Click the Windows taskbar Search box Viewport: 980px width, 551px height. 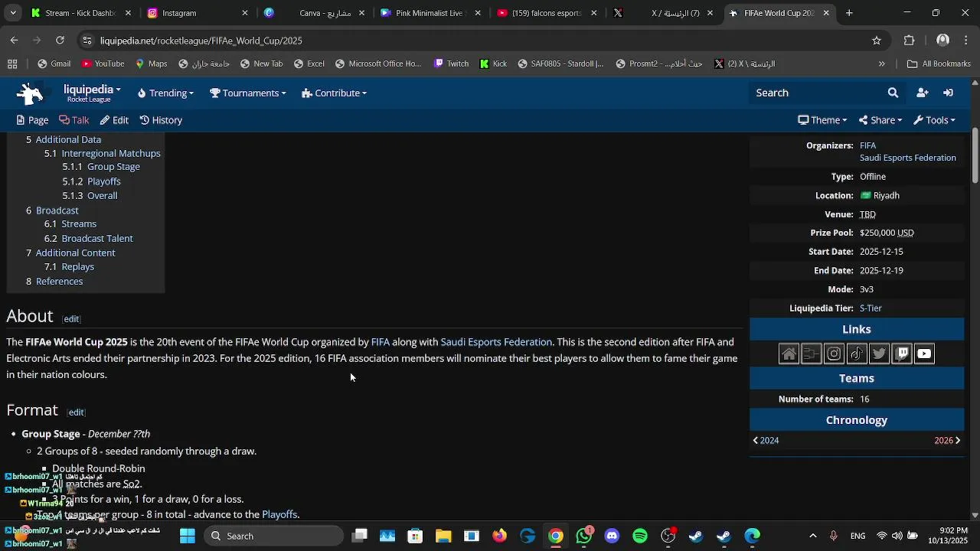point(274,536)
